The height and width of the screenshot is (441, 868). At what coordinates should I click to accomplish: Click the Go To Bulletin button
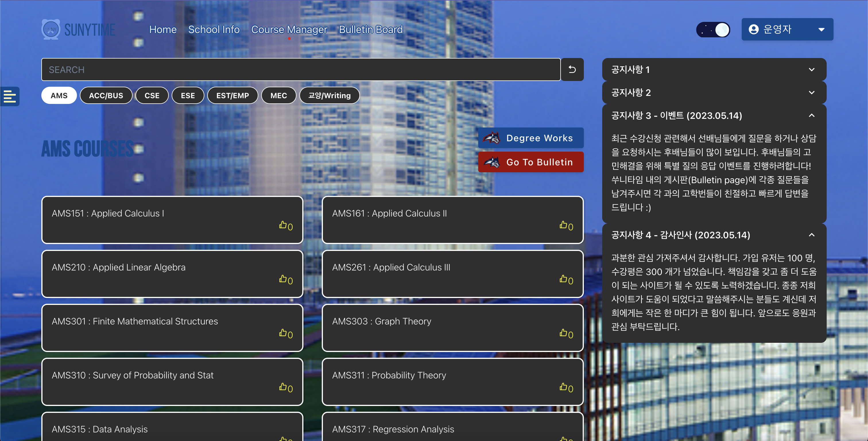[531, 162]
